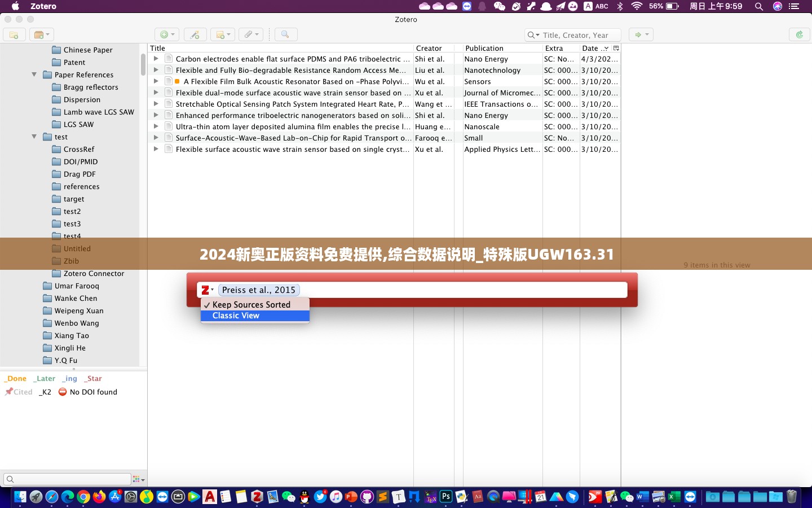Sort items by Publication column header
Screen dimensions: 812x508
(502, 48)
